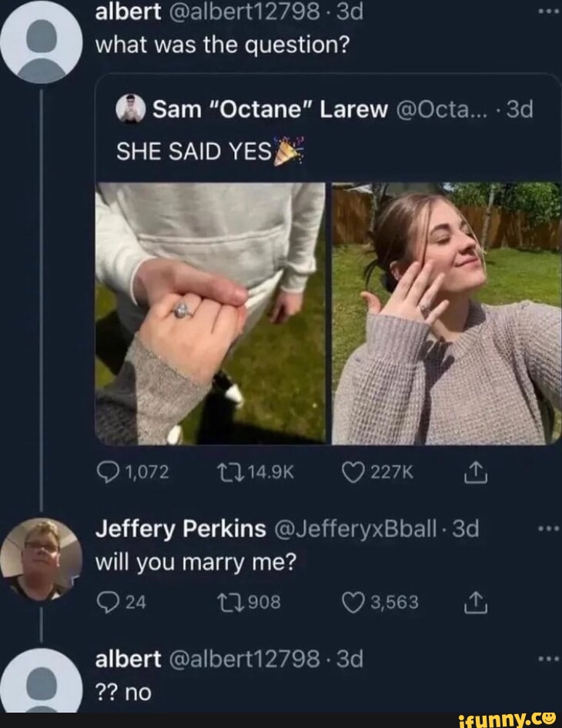
Task: Click Sam "Octane" Larew's small avatar
Action: pos(131,110)
